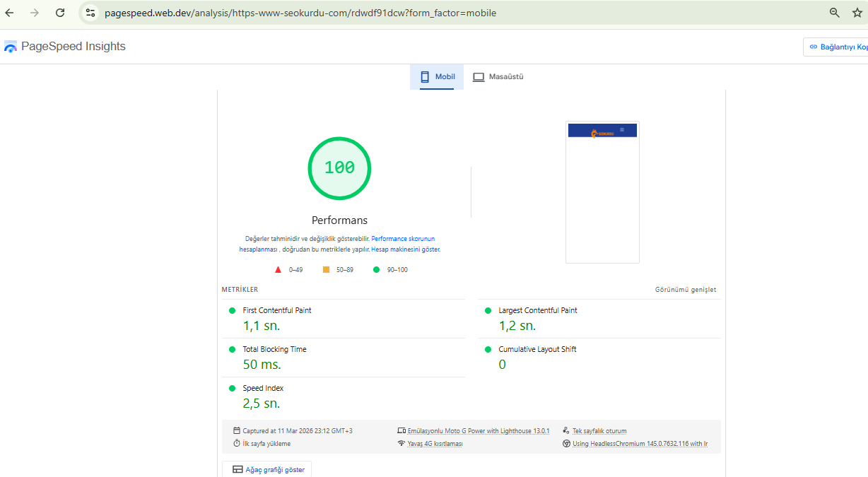Click the green 100 performance score gauge
Viewport: 868px width, 477px height.
[339, 168]
